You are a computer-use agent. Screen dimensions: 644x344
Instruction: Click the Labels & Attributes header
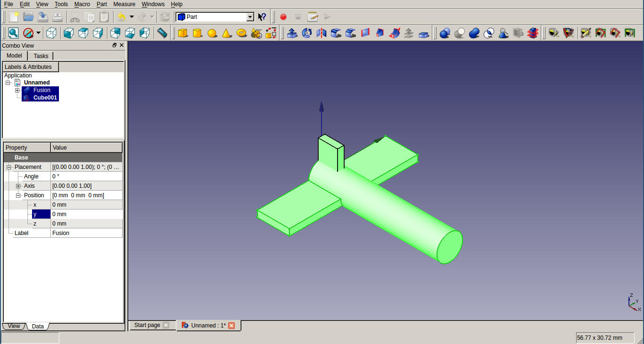coord(31,67)
